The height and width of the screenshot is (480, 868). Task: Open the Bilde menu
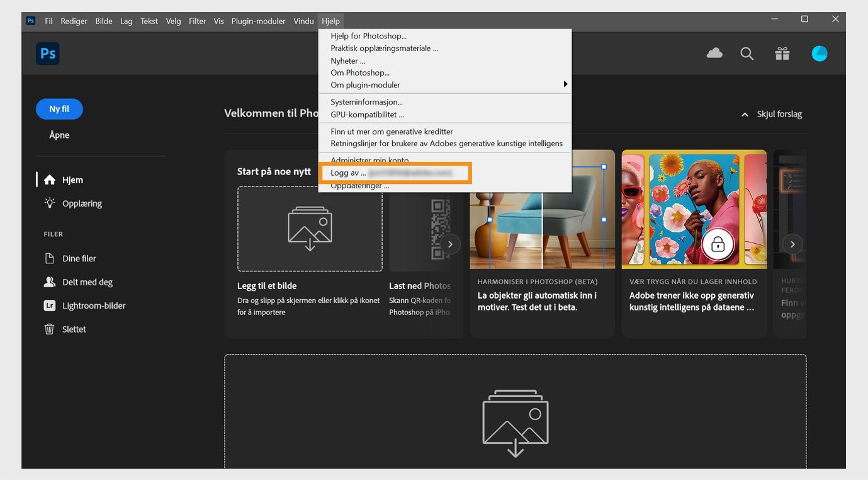tap(104, 21)
